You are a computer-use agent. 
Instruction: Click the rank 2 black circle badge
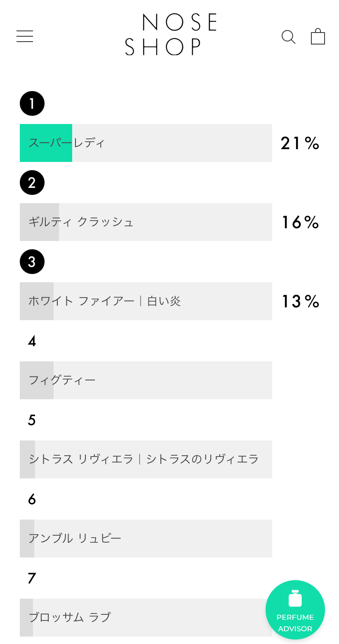click(x=32, y=183)
